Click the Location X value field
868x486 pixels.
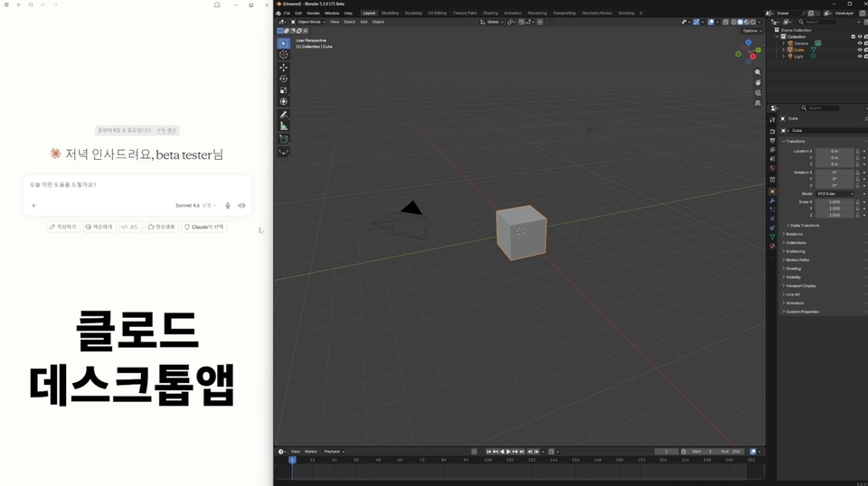[835, 151]
